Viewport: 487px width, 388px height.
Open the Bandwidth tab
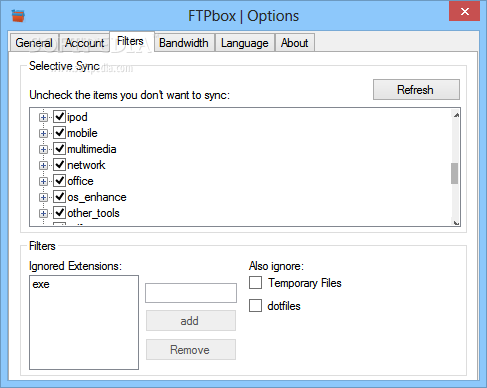[184, 43]
